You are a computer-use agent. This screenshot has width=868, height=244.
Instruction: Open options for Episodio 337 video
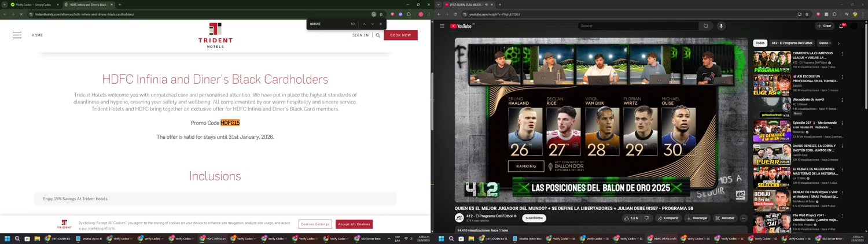click(x=842, y=123)
